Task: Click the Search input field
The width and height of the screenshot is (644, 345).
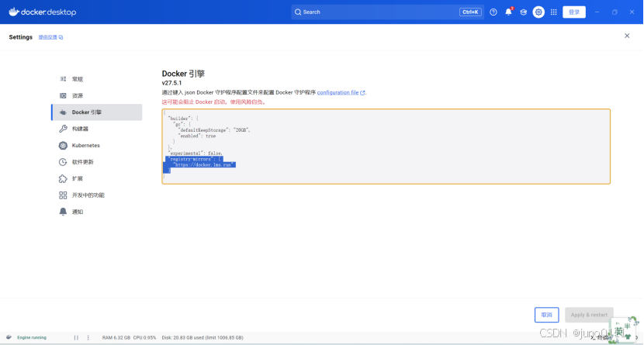Action: click(x=387, y=12)
